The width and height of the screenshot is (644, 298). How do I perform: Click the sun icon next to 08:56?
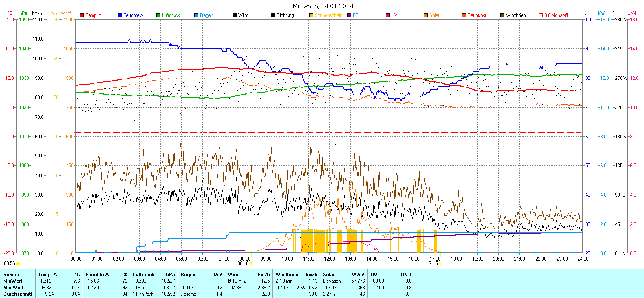click(18, 263)
